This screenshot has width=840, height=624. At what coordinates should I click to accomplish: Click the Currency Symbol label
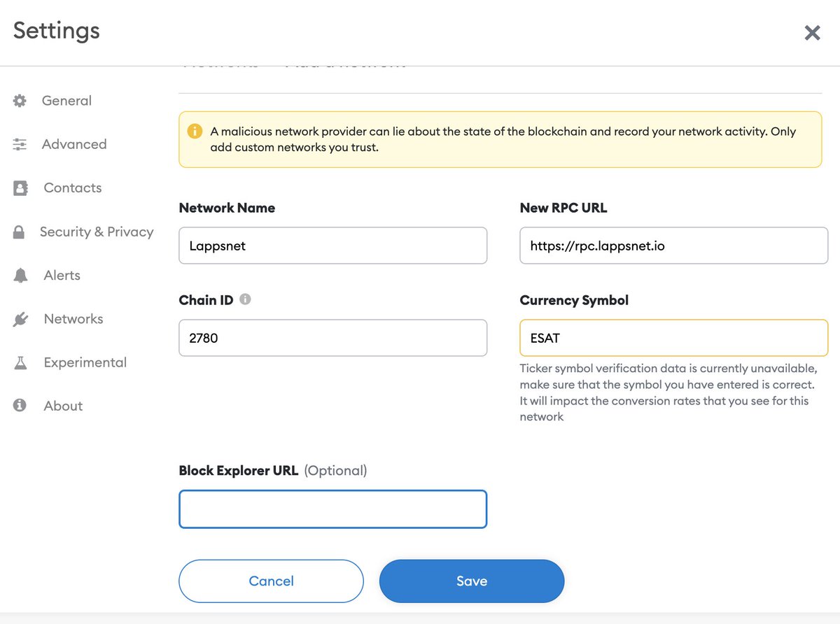pyautogui.click(x=574, y=300)
